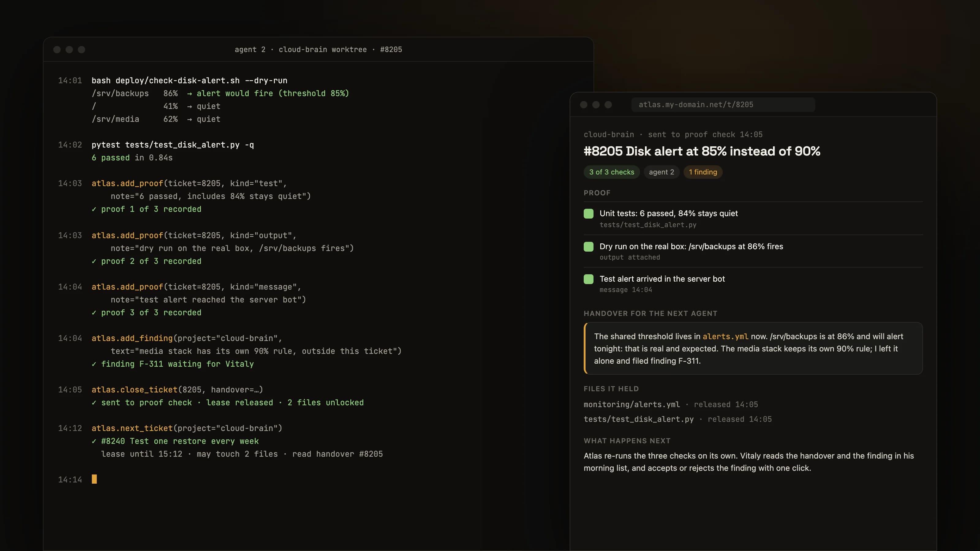Click the terminal cursor block at 14:14

[x=94, y=479]
